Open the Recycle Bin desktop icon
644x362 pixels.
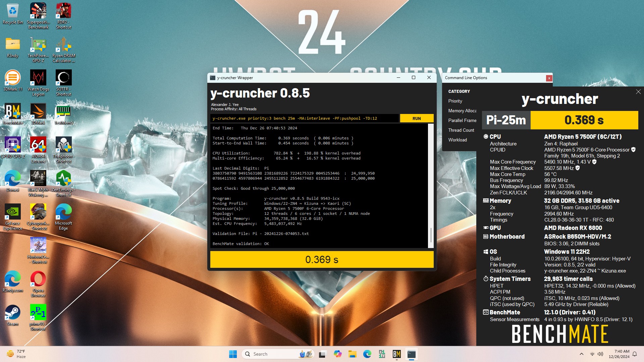[x=13, y=14]
